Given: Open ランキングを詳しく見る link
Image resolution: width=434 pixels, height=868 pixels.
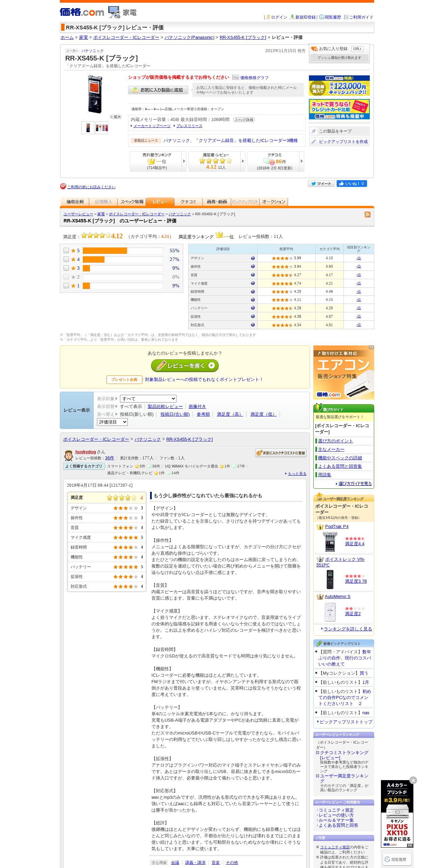Looking at the screenshot, I should [x=347, y=629].
